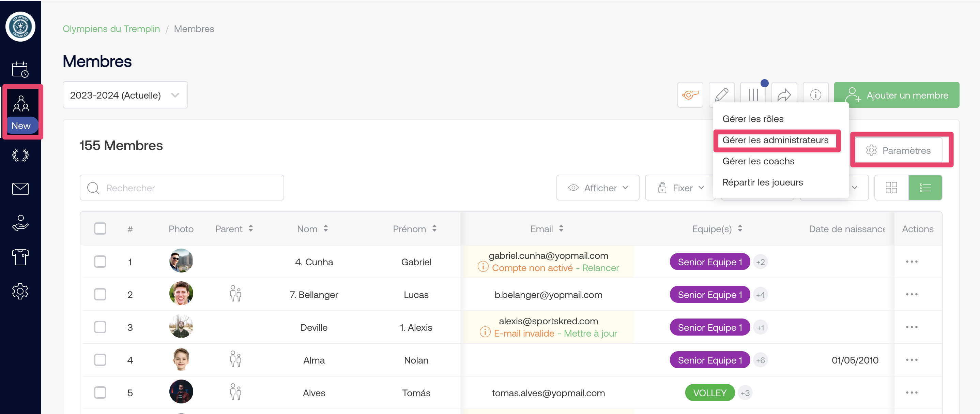Open the laurel competitions icon in sidebar
The height and width of the screenshot is (414, 980).
click(20, 156)
